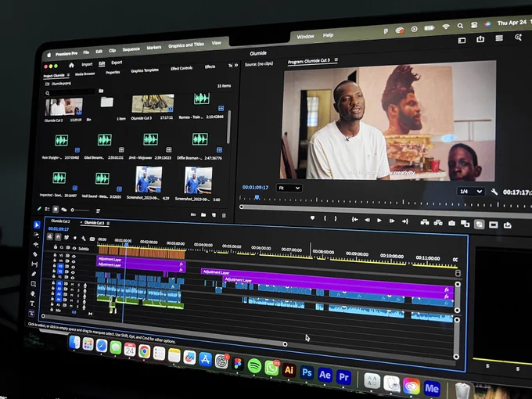Mute the A1 audio track
The image size is (532, 399).
pos(72,284)
